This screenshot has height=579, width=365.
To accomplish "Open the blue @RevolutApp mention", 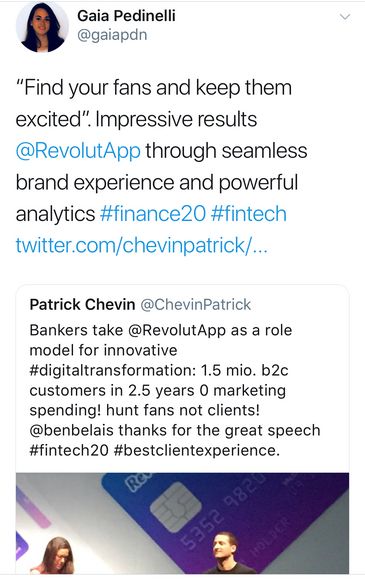I will [x=78, y=151].
